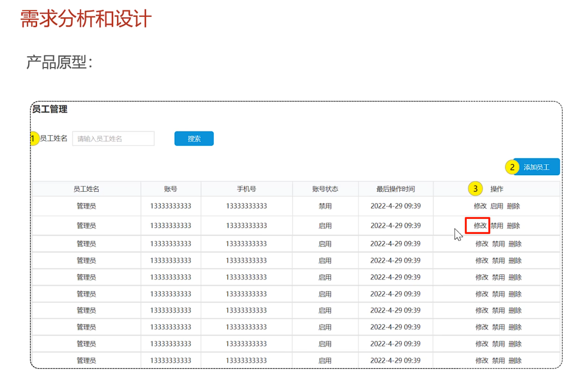This screenshot has height=388, width=588.
Task: Click the 员工姓名 column header
Action: click(86, 189)
